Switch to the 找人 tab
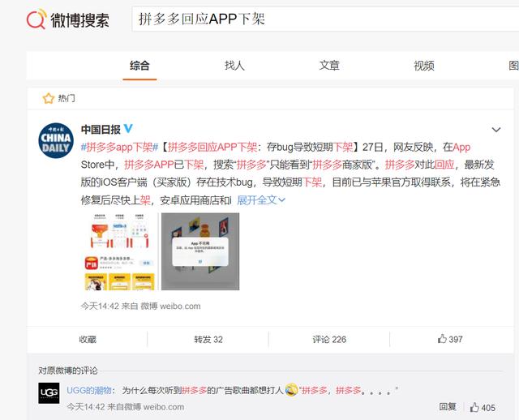 pos(234,66)
